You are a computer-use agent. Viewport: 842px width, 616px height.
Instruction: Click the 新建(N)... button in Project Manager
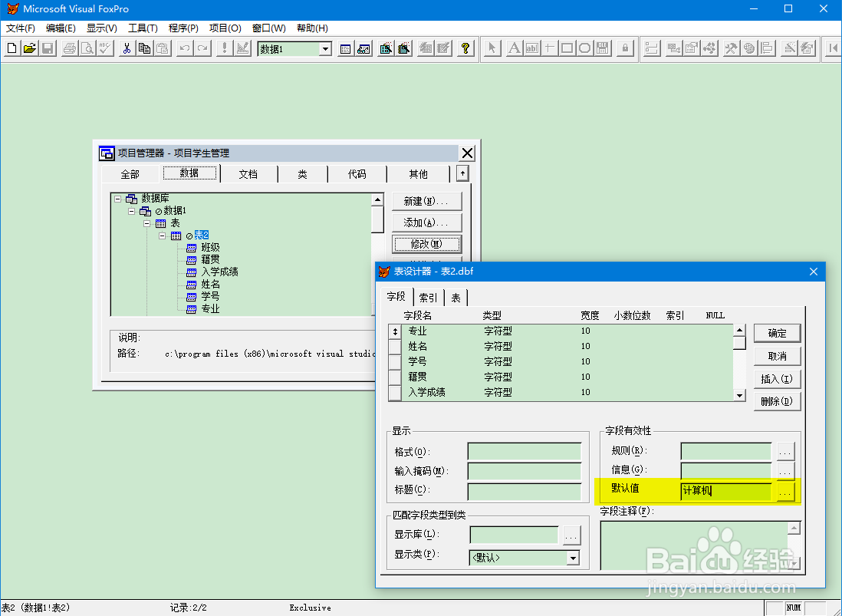point(426,202)
